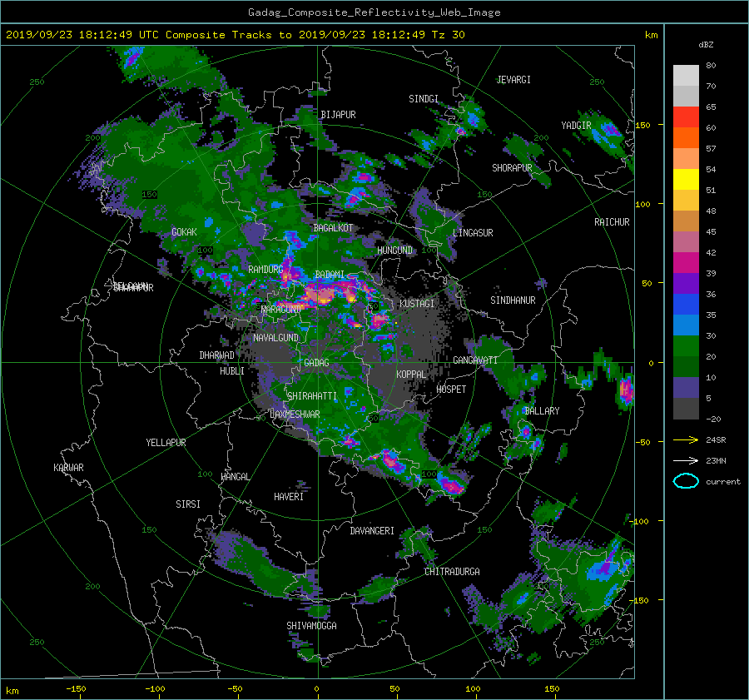Image resolution: width=749 pixels, height=700 pixels.
Task: Click the CHITRADURGA label
Action: [453, 572]
